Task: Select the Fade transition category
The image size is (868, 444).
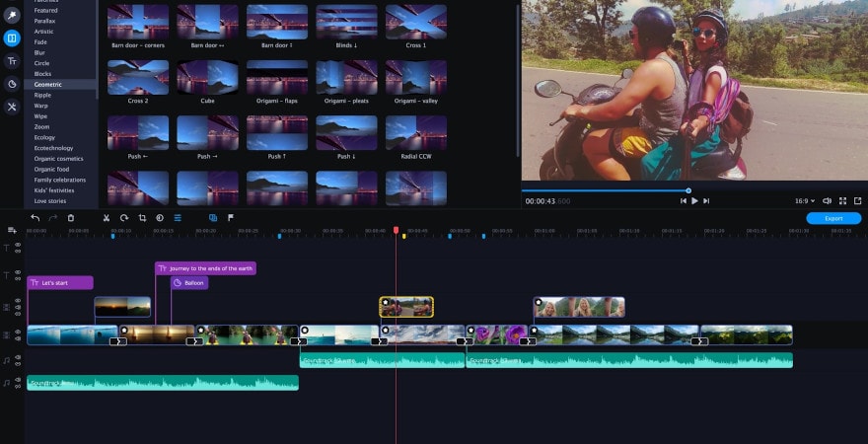Action: (40, 42)
